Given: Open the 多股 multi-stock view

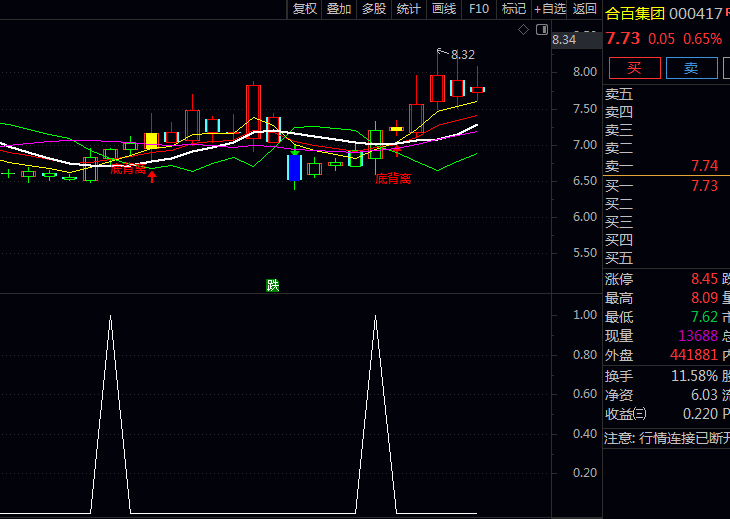Looking at the screenshot, I should tap(374, 9).
